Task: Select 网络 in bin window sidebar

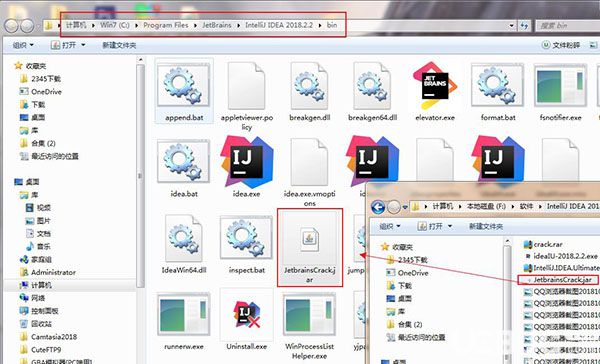Action: (33, 298)
